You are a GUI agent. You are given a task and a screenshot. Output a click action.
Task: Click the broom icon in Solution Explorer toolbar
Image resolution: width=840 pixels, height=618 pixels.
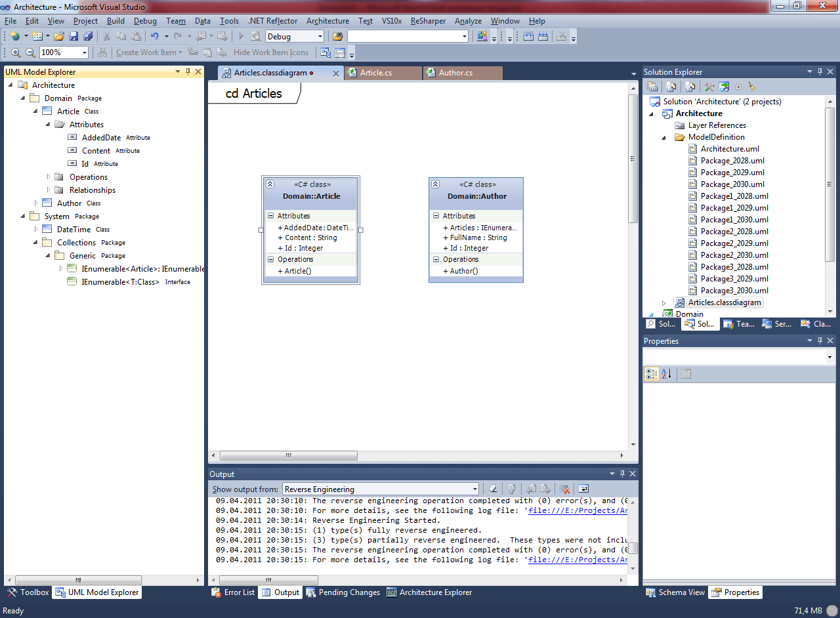[752, 87]
